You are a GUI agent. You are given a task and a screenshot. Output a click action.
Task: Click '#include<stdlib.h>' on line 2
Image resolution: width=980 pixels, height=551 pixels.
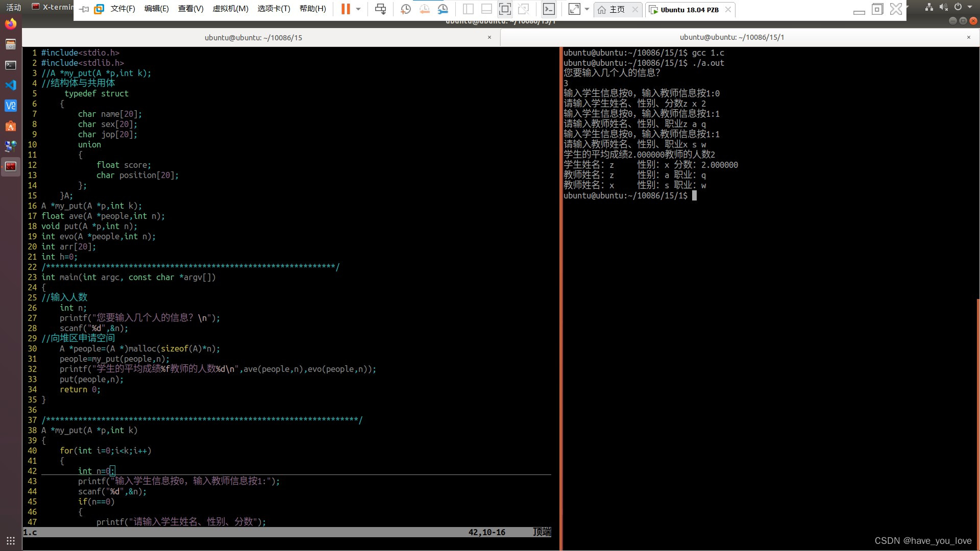[83, 63]
